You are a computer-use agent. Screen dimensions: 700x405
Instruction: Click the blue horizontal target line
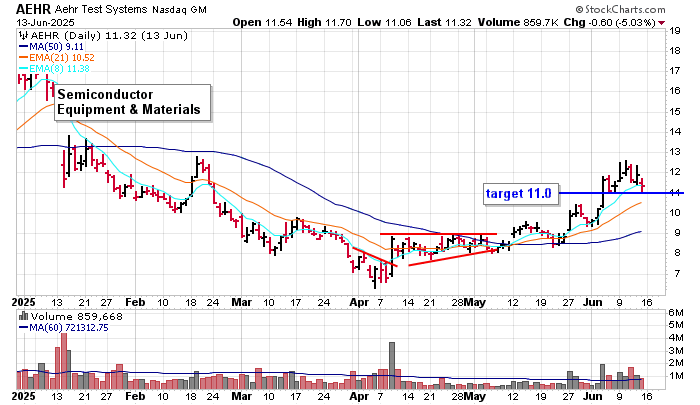tap(621, 193)
